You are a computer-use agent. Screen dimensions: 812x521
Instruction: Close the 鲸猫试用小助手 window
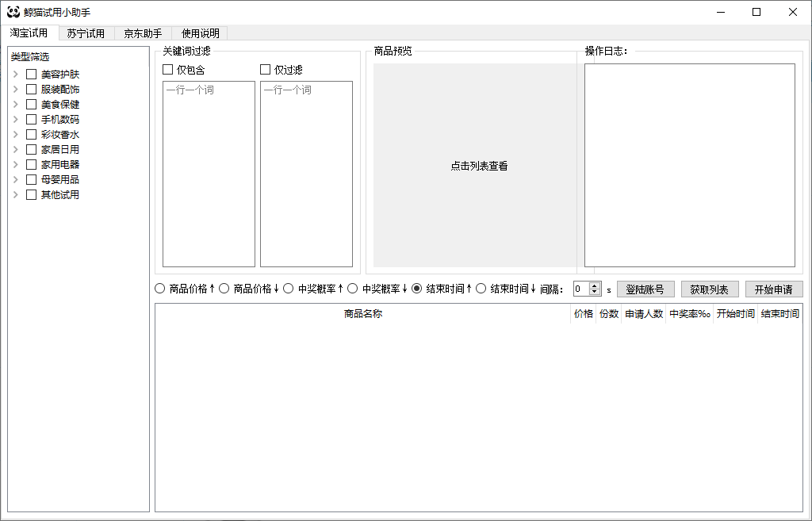(793, 12)
